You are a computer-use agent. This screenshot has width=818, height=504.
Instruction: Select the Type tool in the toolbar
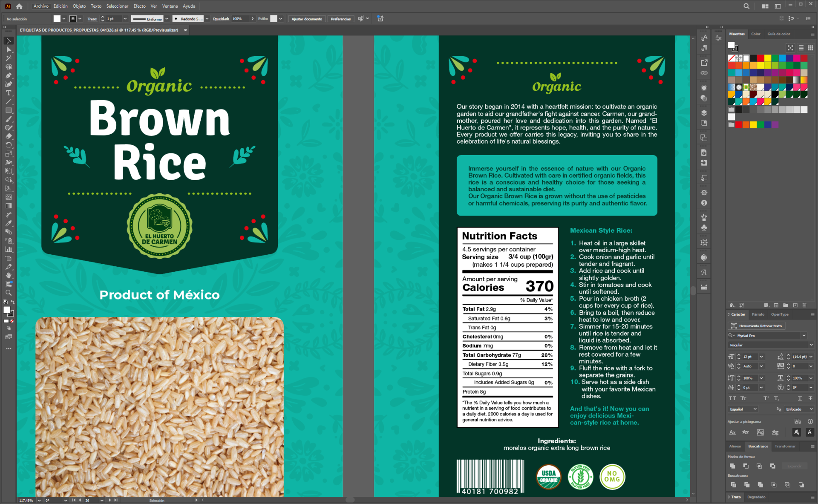pos(9,93)
